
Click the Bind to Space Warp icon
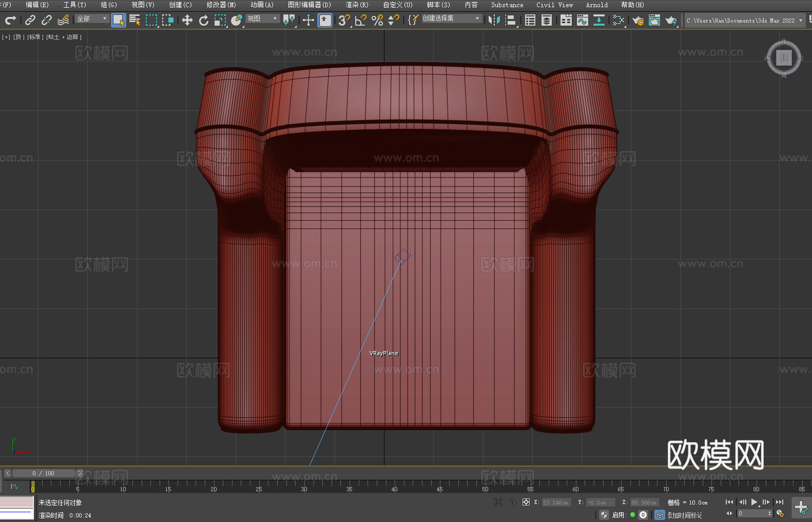tap(63, 20)
